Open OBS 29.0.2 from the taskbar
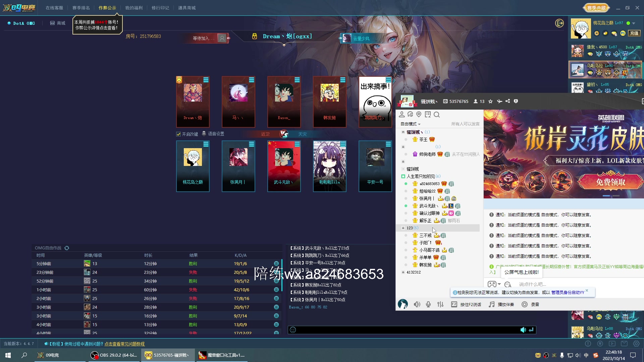The image size is (644, 362). (114, 355)
